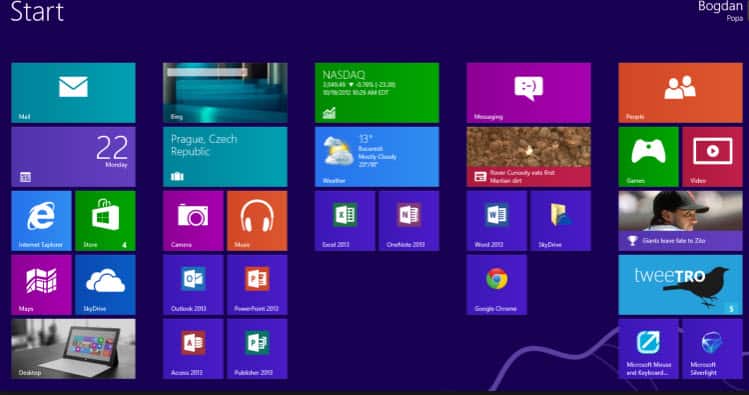Click the Bogdan Popa user account name
Image resolution: width=749 pixels, height=395 pixels.
720,11
